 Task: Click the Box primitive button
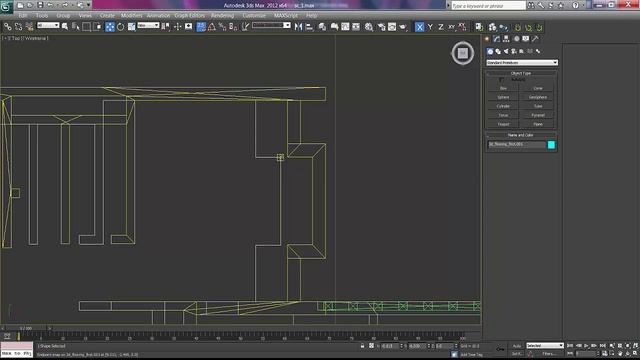[x=503, y=88]
